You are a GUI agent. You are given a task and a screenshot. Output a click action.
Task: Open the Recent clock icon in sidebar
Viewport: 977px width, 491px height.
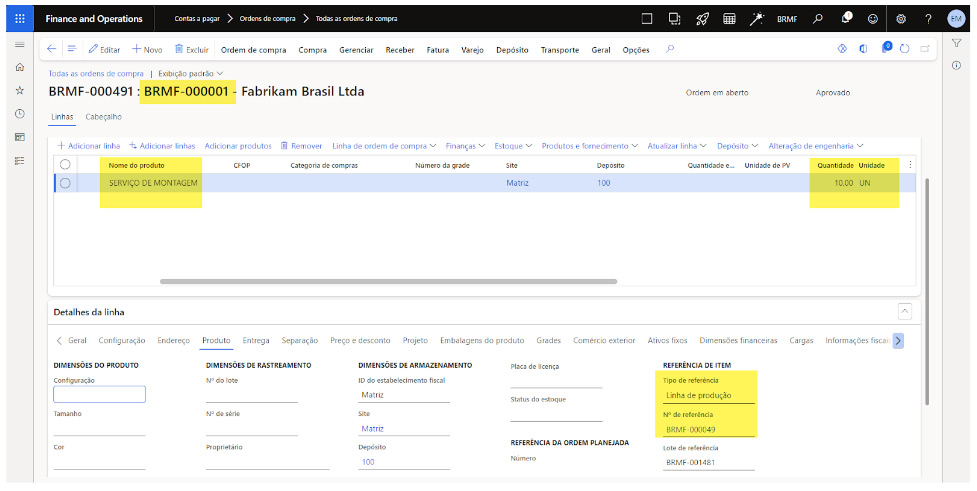(x=19, y=113)
